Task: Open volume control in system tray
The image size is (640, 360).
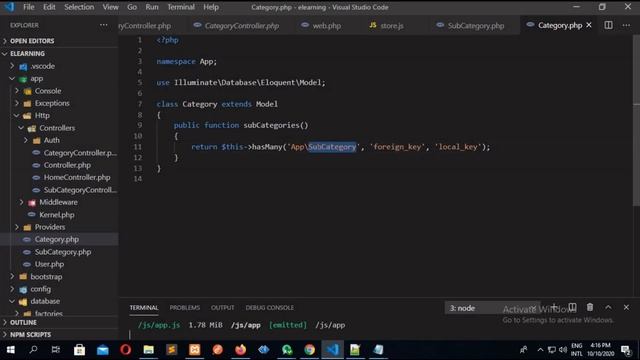Action: 563,350
